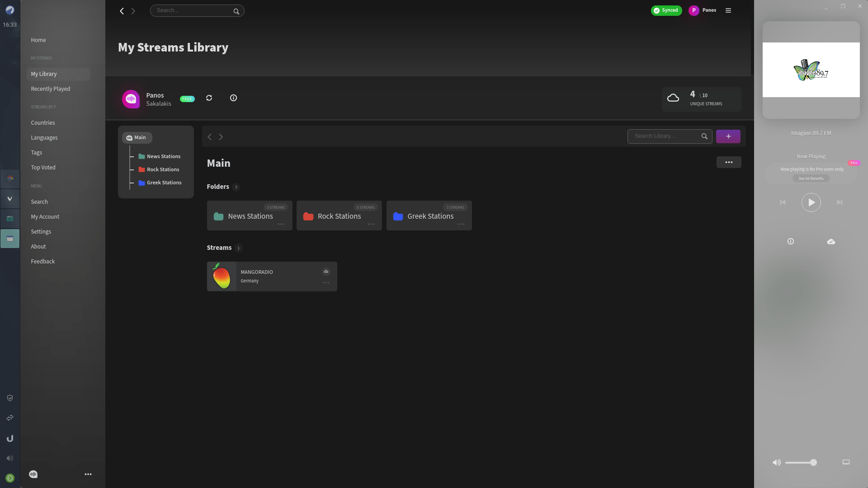The image size is (868, 488).
Task: Open the hamburger menu in the top bar
Action: 728,10
